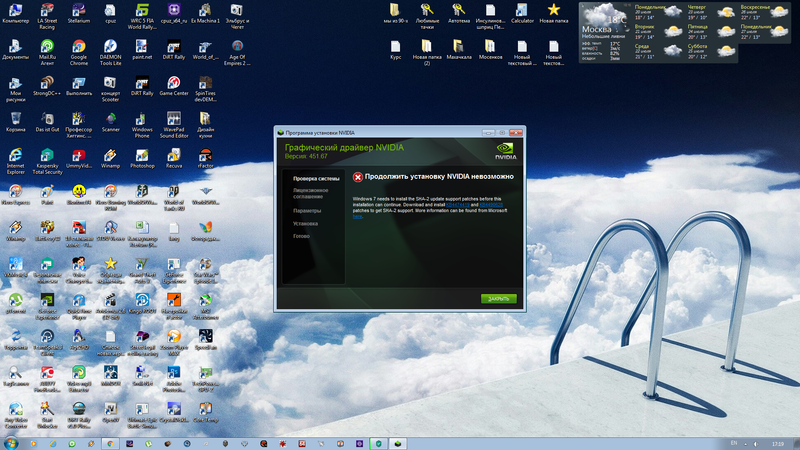Click the EN language indicator in tray
The width and height of the screenshot is (800, 450).
pos(734,443)
